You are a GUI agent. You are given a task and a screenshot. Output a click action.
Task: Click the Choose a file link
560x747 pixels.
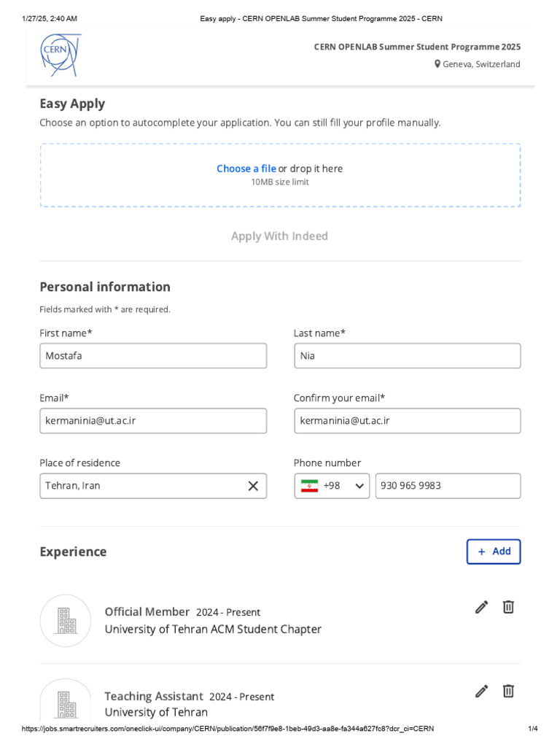click(246, 169)
